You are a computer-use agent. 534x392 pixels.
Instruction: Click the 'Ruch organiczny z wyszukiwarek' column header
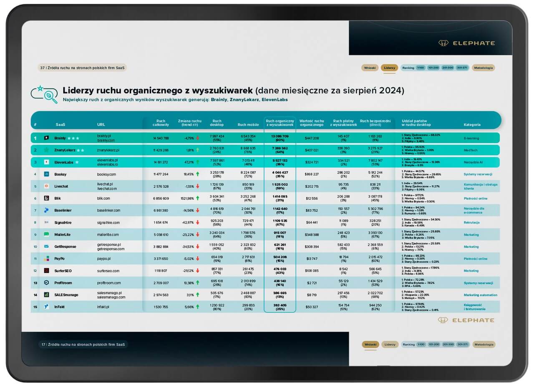[x=280, y=123]
